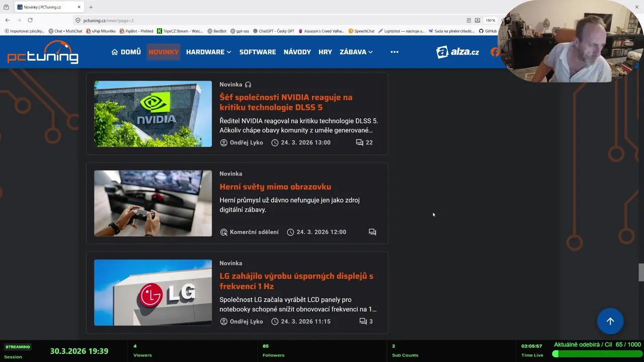Screen dimensions: 644x362
Task: Open comments icon on Herní světy article
Action: tap(372, 232)
